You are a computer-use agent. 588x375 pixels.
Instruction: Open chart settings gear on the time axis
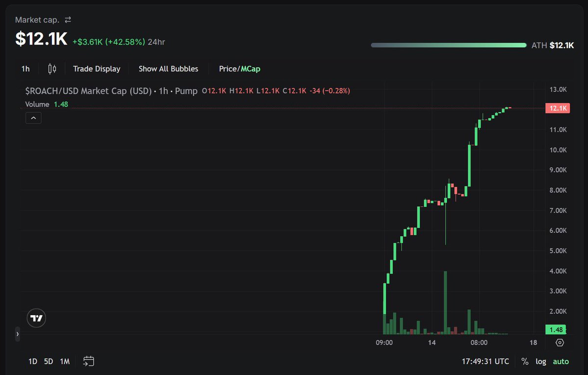point(560,342)
